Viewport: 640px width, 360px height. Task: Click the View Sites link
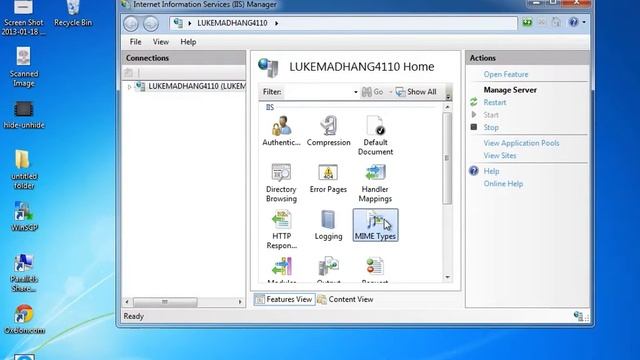(500, 156)
